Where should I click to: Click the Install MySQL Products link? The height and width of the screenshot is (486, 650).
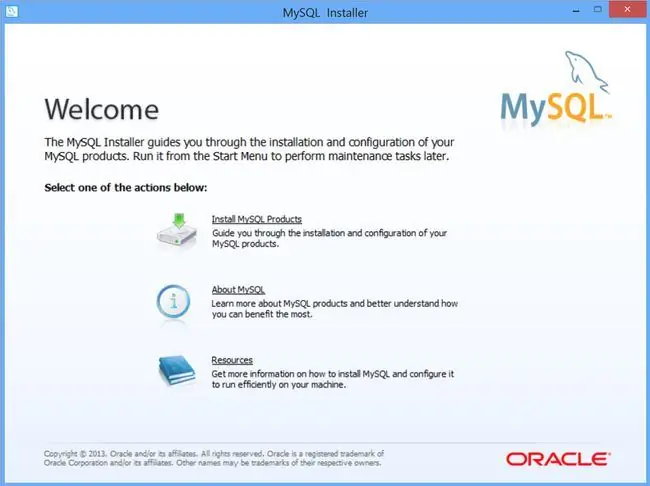click(x=257, y=219)
